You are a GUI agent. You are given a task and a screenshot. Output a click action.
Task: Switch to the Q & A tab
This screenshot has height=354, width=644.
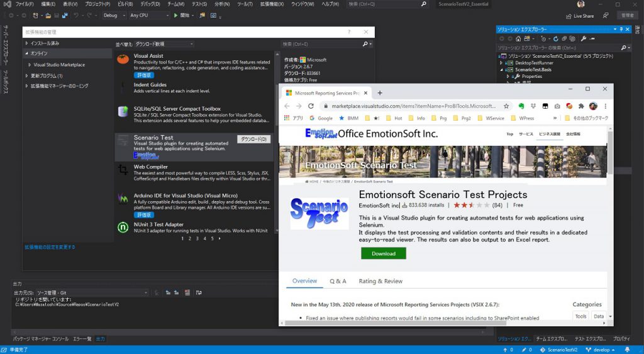(x=338, y=281)
